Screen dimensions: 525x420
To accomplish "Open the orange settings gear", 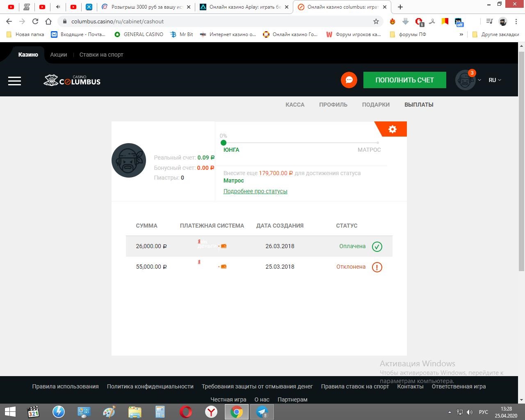I will click(393, 129).
